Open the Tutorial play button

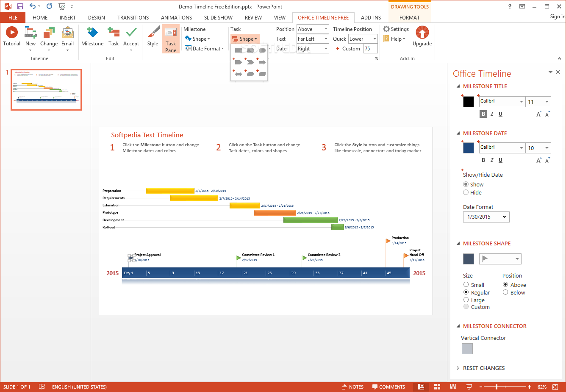click(12, 32)
